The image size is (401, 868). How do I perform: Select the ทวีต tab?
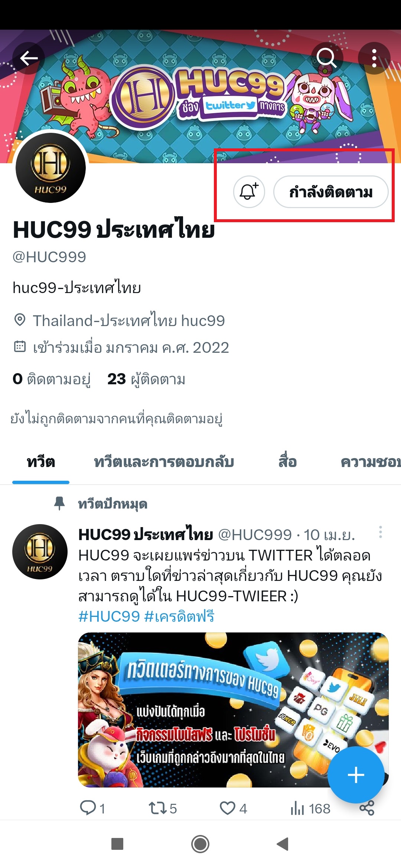[41, 463]
